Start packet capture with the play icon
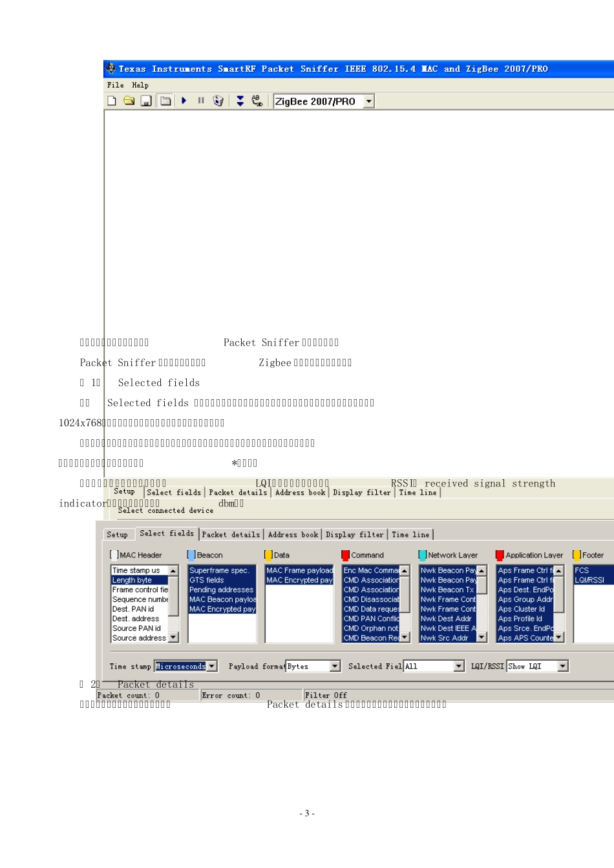This screenshot has height=868, width=614. point(184,101)
